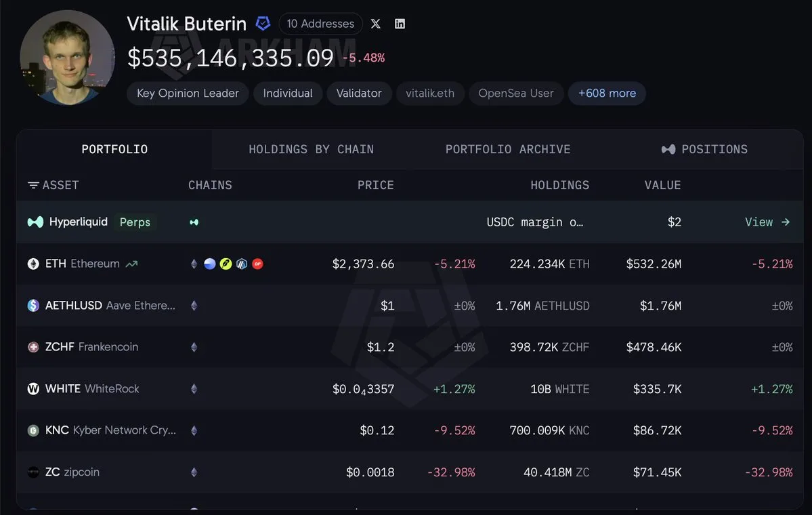The height and width of the screenshot is (515, 812).
Task: Select the Arbitrum chain icon in the ETH row
Action: [242, 264]
